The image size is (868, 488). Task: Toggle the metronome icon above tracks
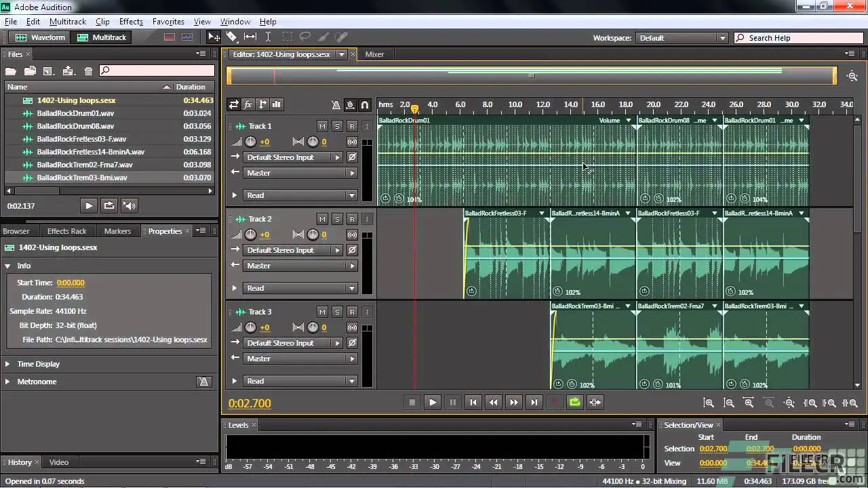(x=336, y=104)
